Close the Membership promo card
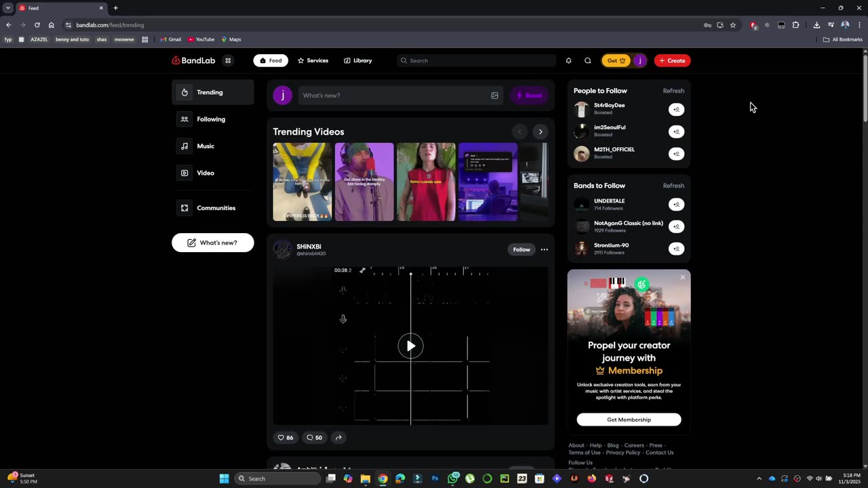 pos(682,277)
